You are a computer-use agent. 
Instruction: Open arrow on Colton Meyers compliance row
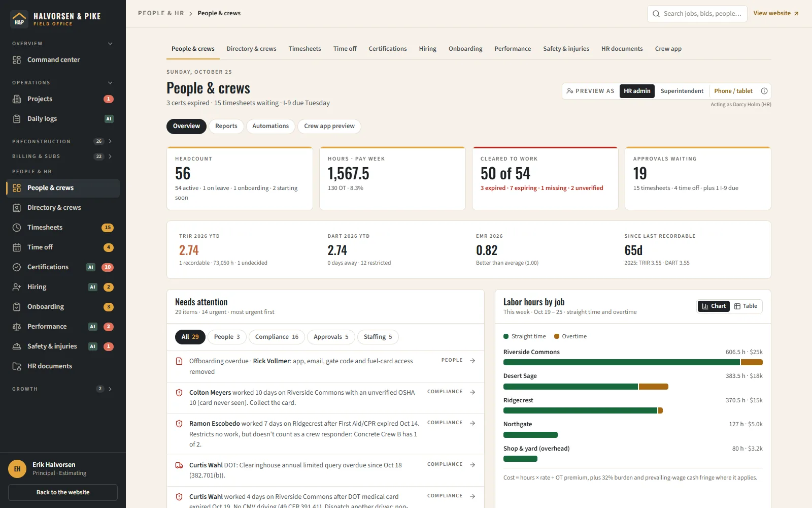472,392
